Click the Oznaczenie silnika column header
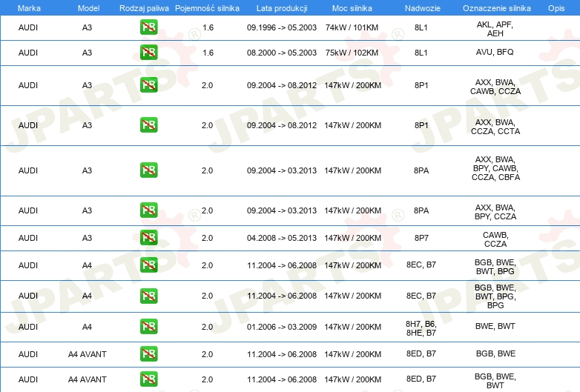 (497, 8)
